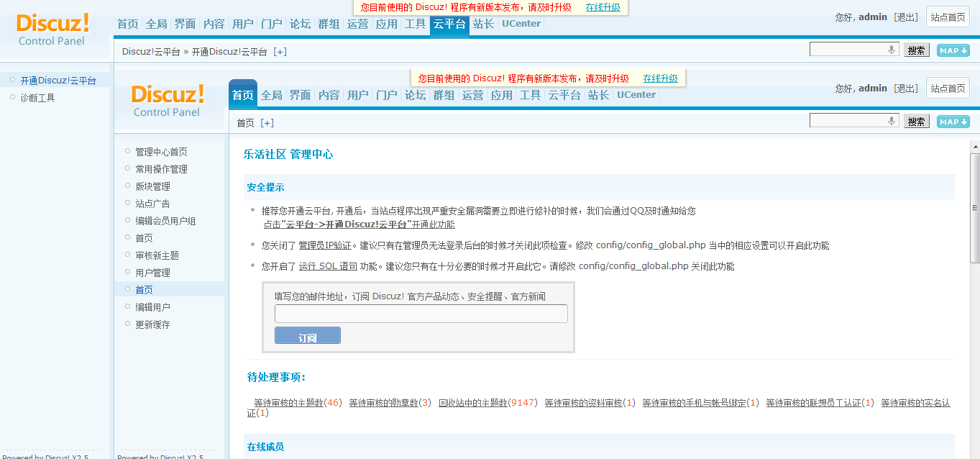This screenshot has width=980, height=459.
Task: Open the 内容 tab in the nested panel
Action: [329, 95]
